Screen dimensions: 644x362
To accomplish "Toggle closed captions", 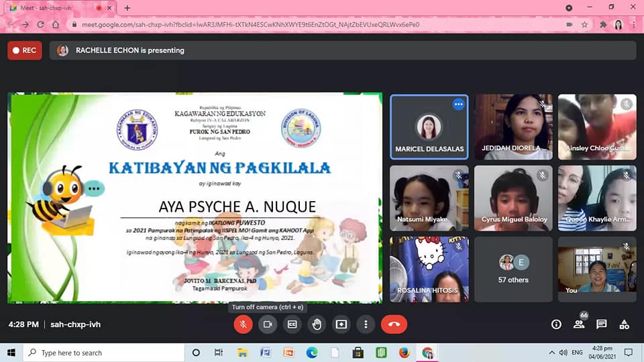I will (x=292, y=324).
